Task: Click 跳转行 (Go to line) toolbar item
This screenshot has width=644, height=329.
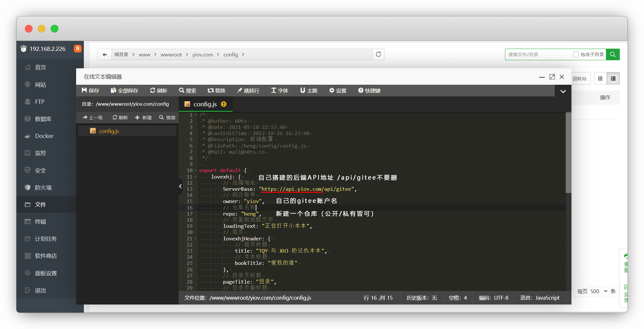Action: coord(248,91)
